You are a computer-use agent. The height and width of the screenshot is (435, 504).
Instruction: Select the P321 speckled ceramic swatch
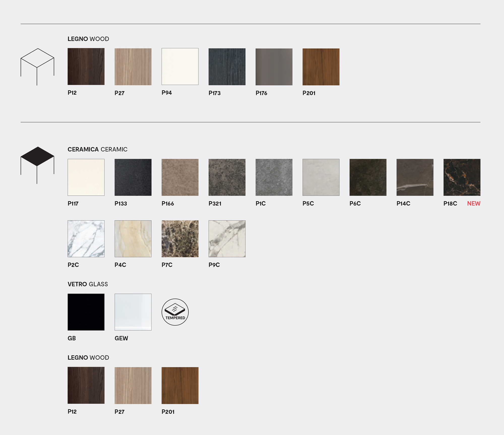(x=227, y=177)
